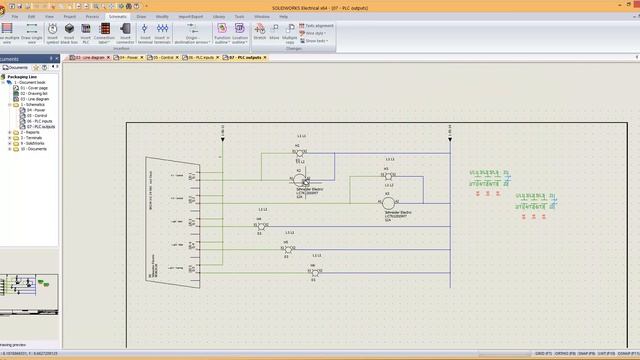Collapse the 1 - Document book node
The image size is (640, 360).
click(x=3, y=82)
